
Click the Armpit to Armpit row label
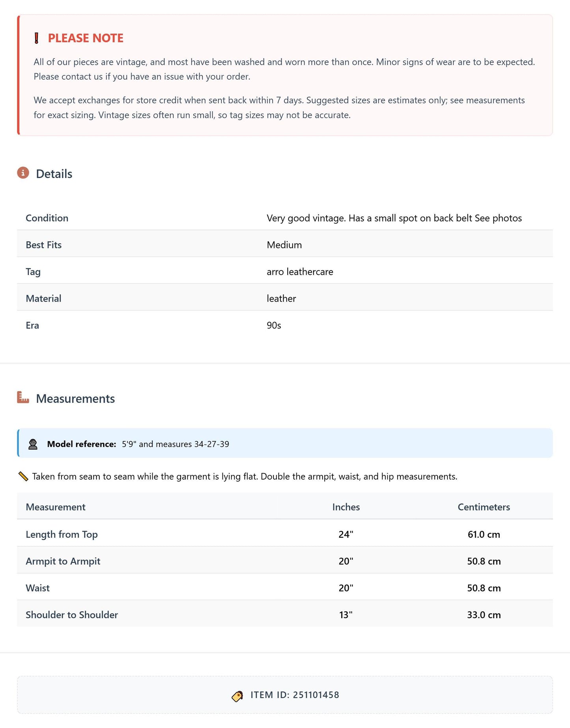[63, 561]
